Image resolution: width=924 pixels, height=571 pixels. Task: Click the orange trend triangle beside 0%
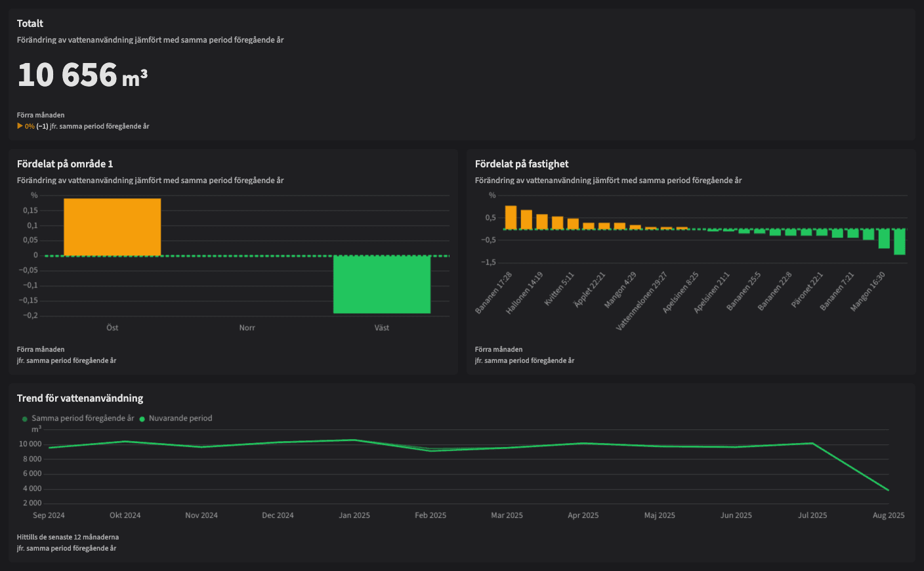(x=20, y=125)
